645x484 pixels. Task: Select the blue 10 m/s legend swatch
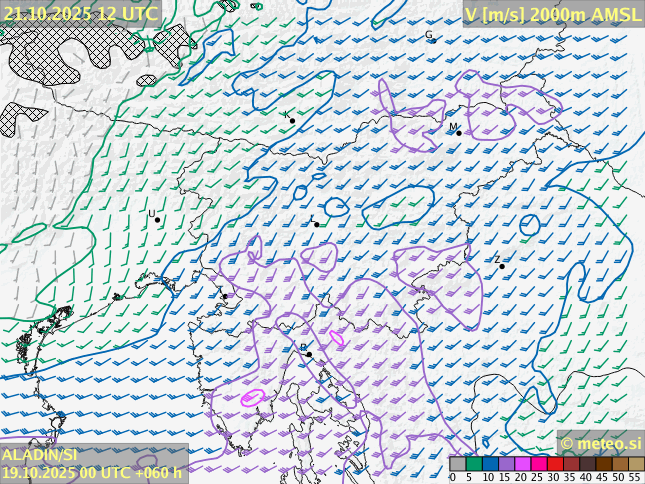[x=490, y=464]
